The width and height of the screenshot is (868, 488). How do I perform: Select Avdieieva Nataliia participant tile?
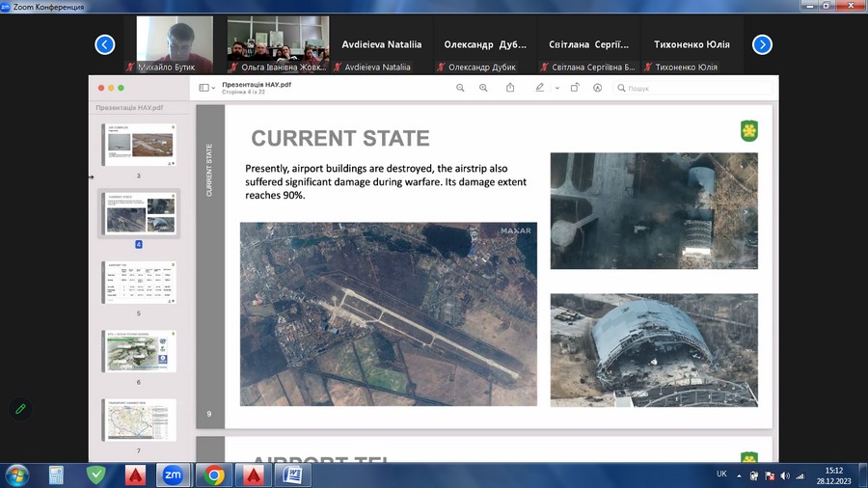[x=381, y=44]
